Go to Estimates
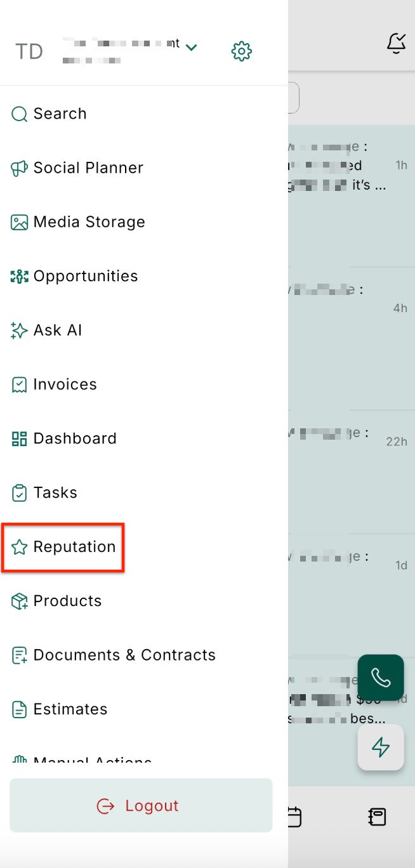This screenshot has width=415, height=868. pos(70,709)
